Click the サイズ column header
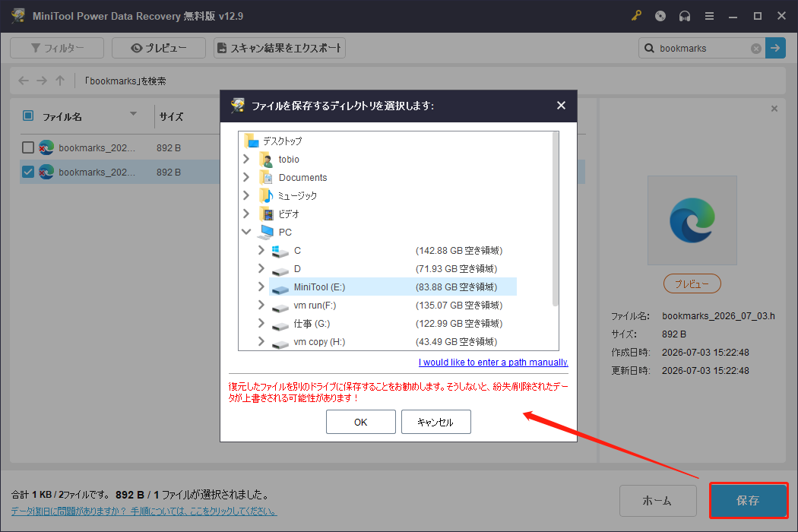The image size is (798, 532). (x=172, y=116)
